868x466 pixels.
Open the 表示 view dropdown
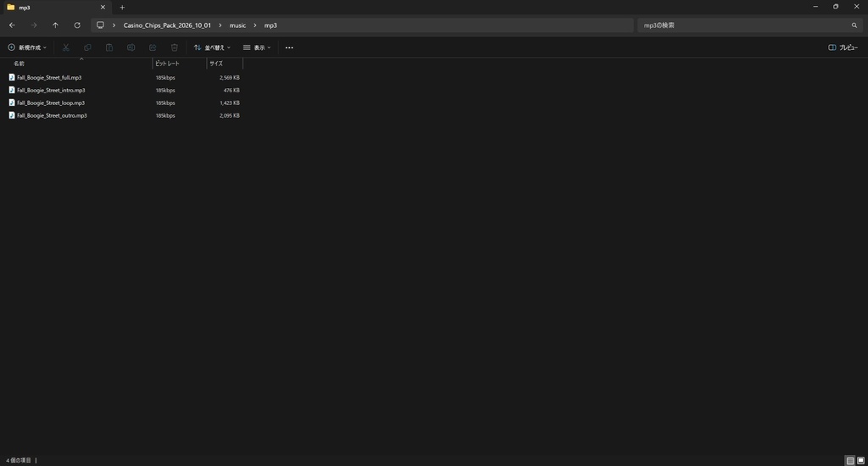(257, 47)
